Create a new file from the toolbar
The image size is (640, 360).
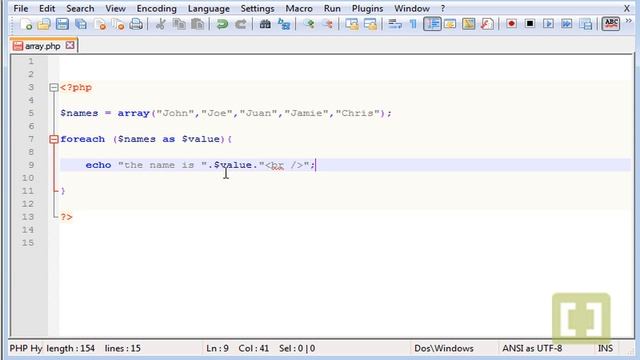pos(26,24)
